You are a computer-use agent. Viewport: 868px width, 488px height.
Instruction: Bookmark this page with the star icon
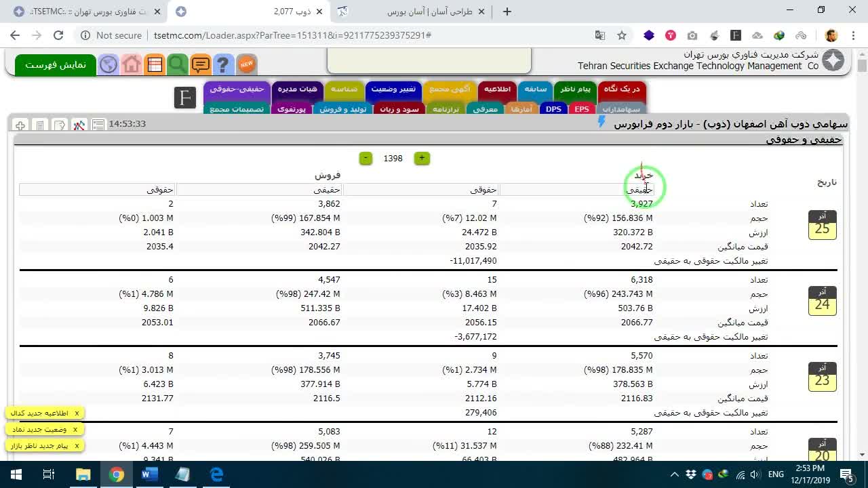point(621,35)
